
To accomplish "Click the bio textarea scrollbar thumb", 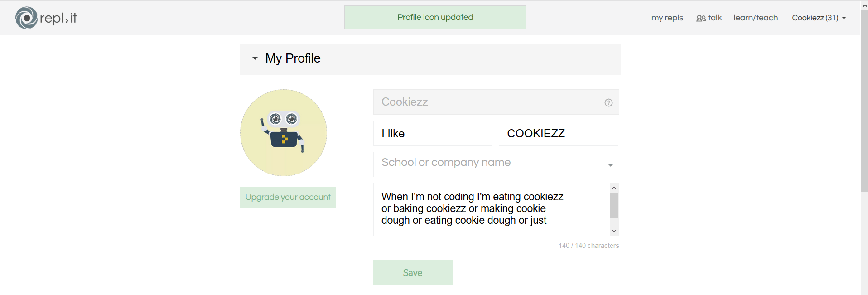I will tap(614, 205).
